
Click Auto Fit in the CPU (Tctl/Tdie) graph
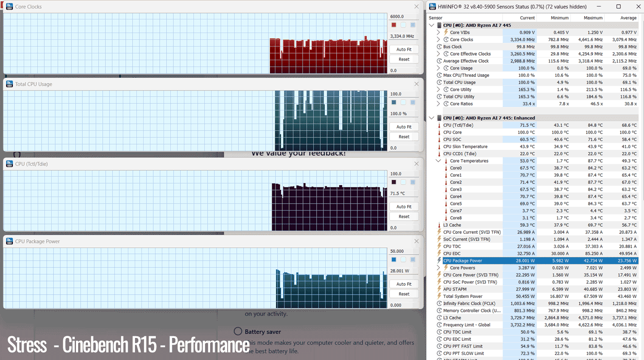coord(404,206)
